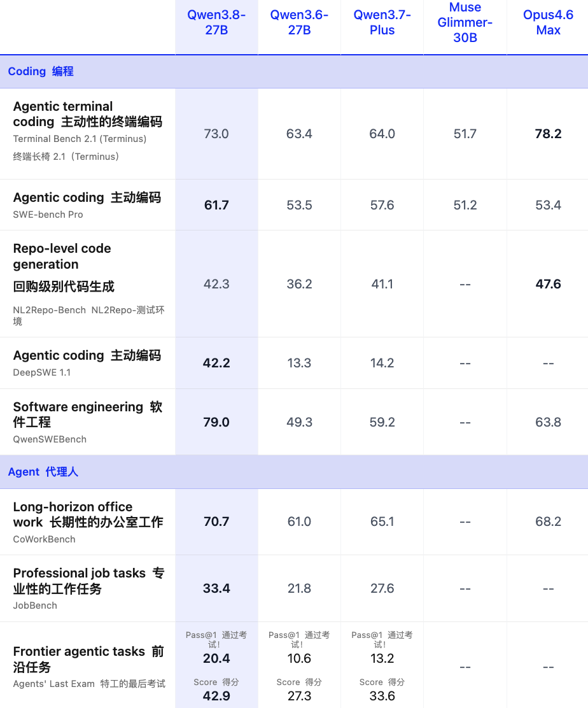Click the Software engineering row title

[88, 414]
